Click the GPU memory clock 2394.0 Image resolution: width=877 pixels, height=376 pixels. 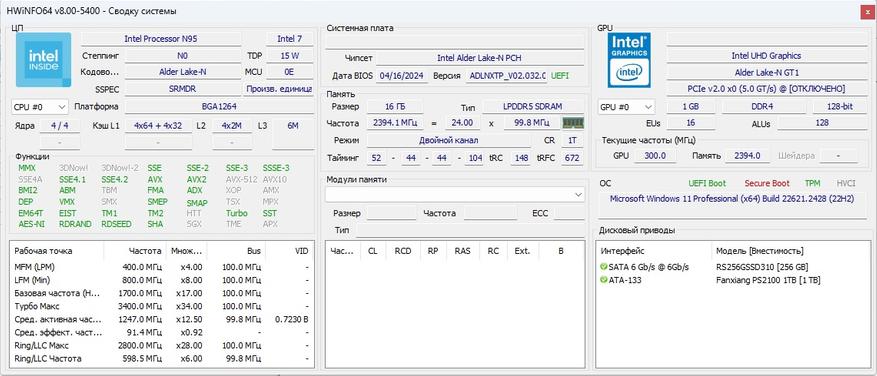pos(748,156)
